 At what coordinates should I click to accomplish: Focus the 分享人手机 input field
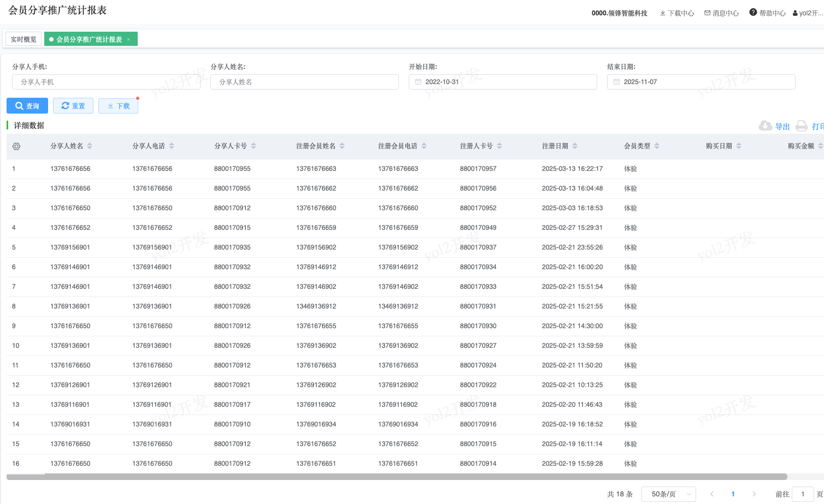click(x=106, y=82)
